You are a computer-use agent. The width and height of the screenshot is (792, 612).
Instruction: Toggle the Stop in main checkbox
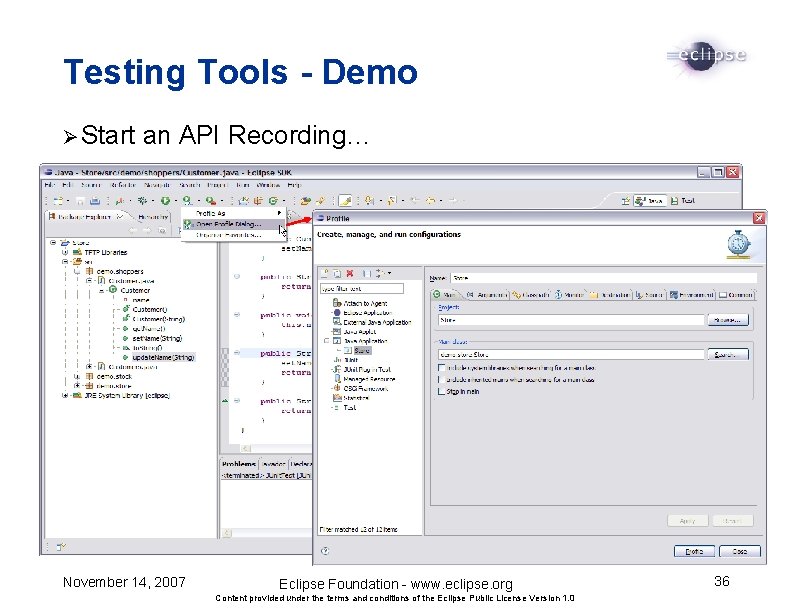[442, 391]
